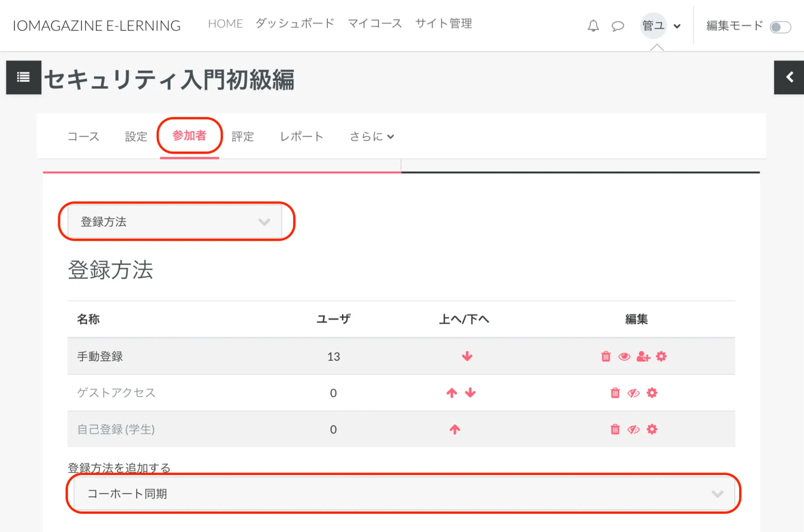Image resolution: width=804 pixels, height=532 pixels.
Task: Open the notifications bell
Action: tap(593, 26)
